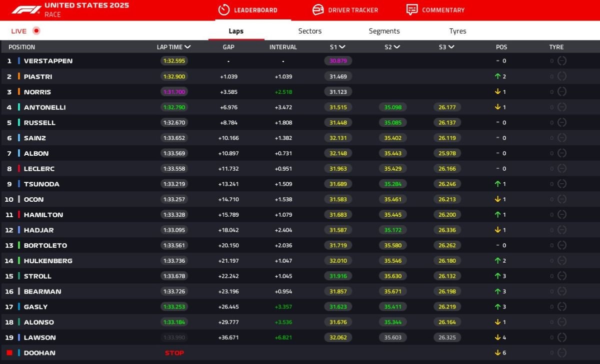The height and width of the screenshot is (364, 600).
Task: Expand the LAP TIME column dropdown
Action: tap(187, 47)
